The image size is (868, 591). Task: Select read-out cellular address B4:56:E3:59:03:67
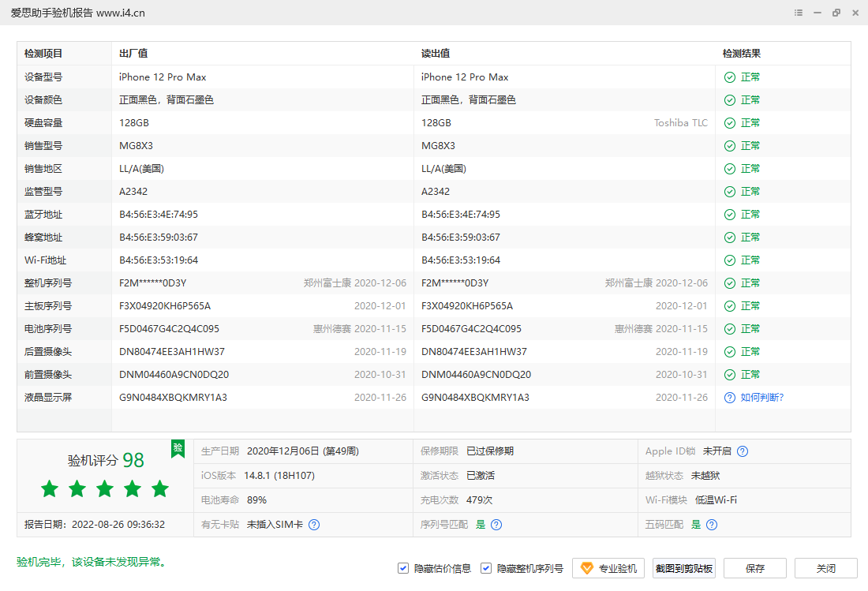(x=461, y=238)
